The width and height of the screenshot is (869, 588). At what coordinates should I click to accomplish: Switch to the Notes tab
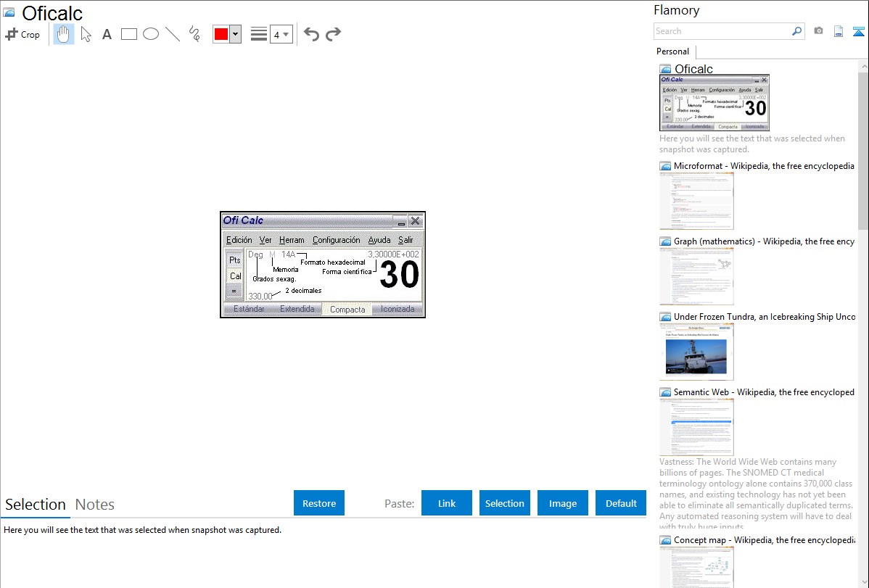[95, 505]
